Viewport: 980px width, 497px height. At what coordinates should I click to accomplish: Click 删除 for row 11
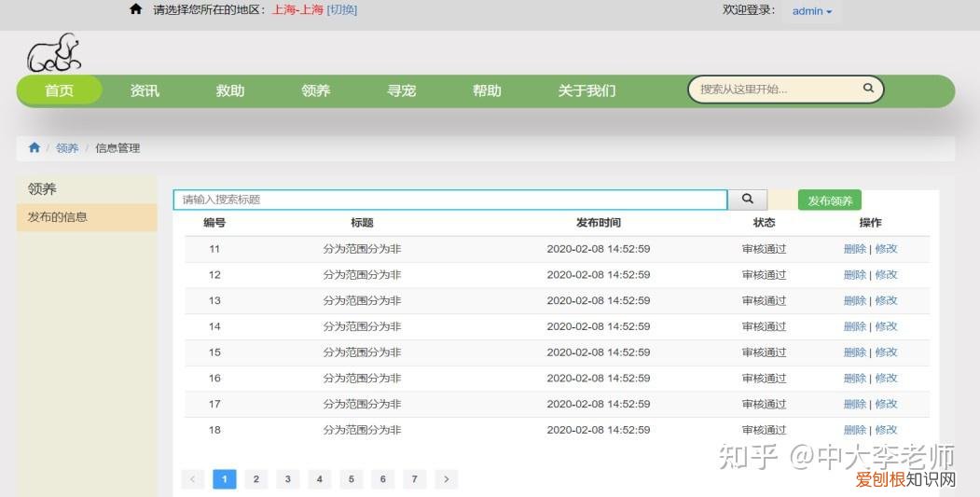855,249
